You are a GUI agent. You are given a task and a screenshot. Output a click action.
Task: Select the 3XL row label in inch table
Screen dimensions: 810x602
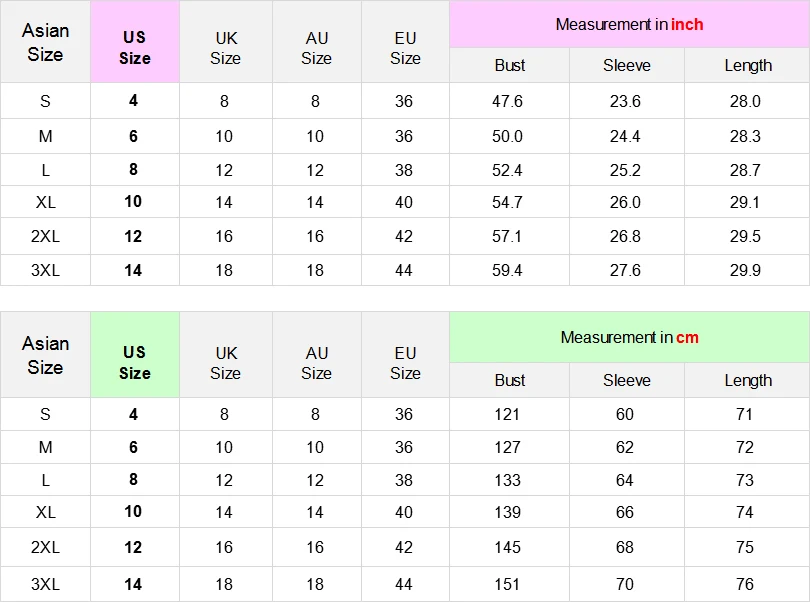[x=46, y=270]
